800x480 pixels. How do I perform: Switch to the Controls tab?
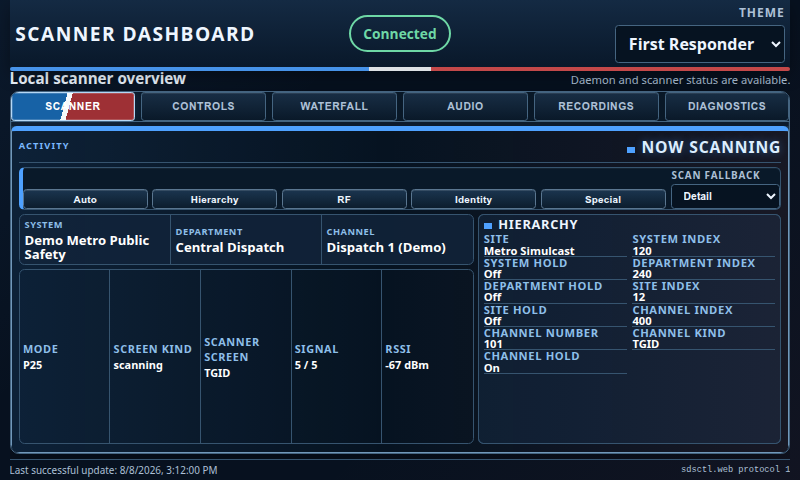[203, 106]
